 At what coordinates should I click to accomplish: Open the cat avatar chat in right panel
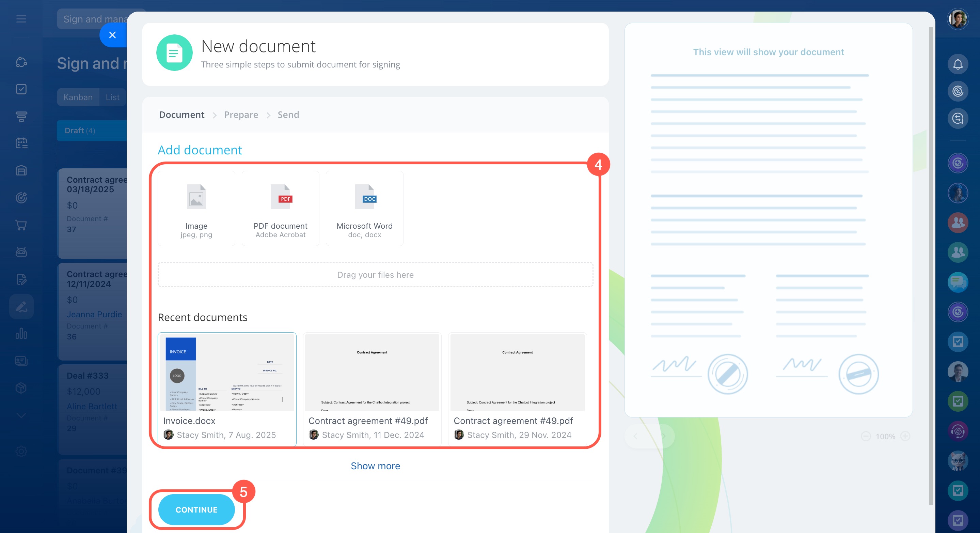pos(958,461)
